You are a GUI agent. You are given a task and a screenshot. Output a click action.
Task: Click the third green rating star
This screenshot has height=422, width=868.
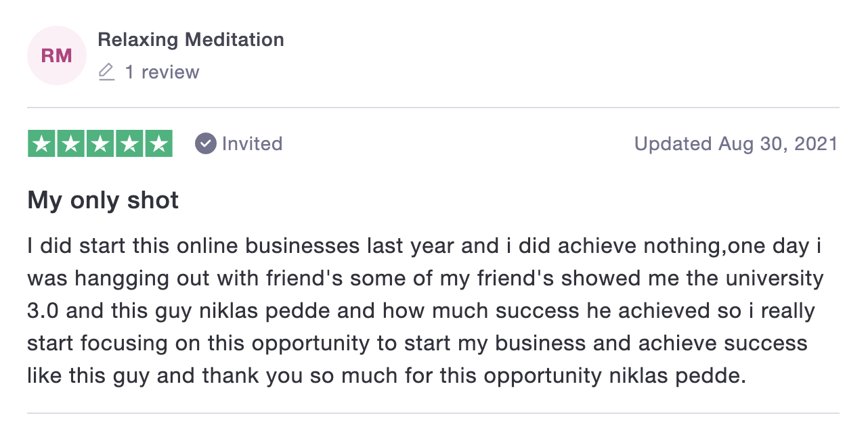[x=100, y=143]
